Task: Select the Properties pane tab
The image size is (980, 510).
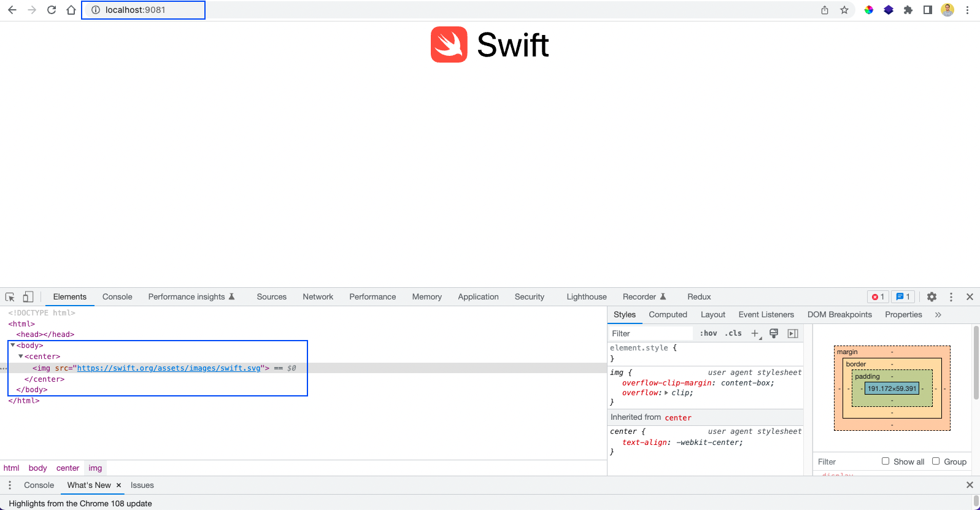Action: [903, 315]
